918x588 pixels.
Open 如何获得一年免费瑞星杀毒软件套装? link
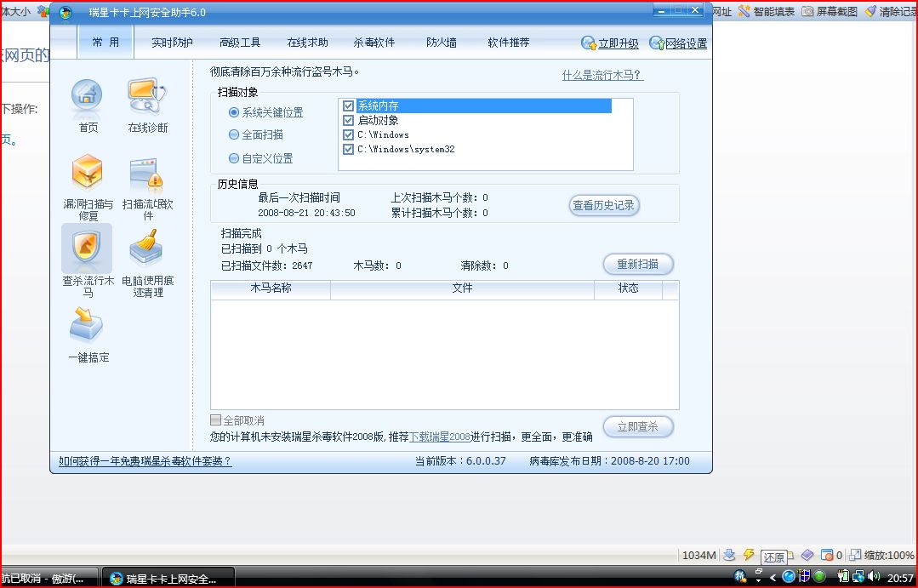point(145,461)
